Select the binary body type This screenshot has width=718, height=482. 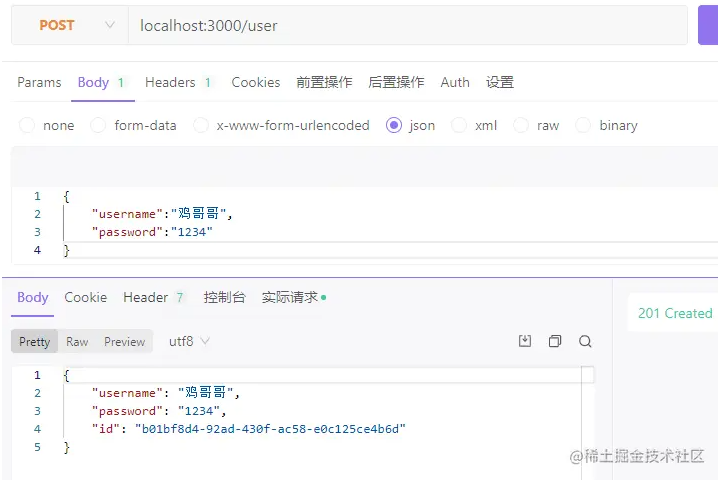[606, 125]
